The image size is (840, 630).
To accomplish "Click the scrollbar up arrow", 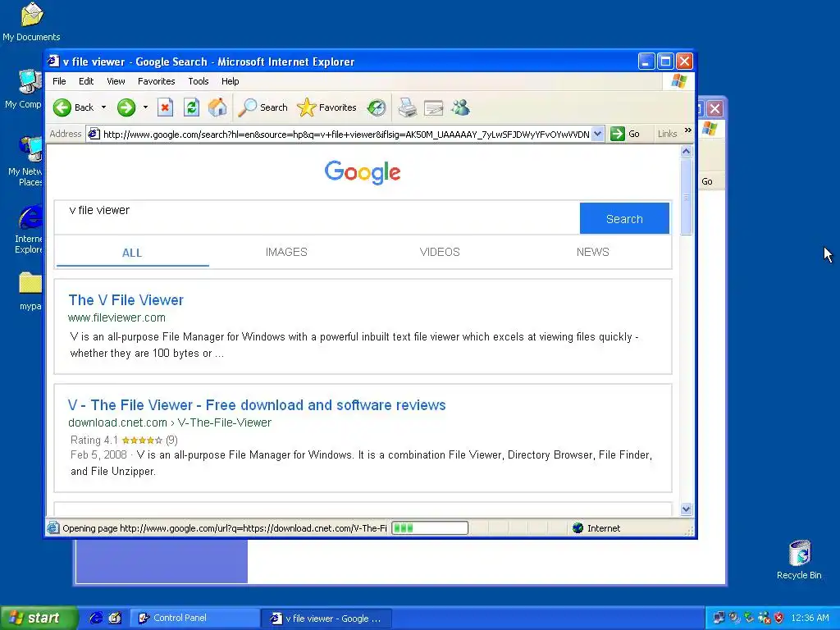I will point(687,152).
